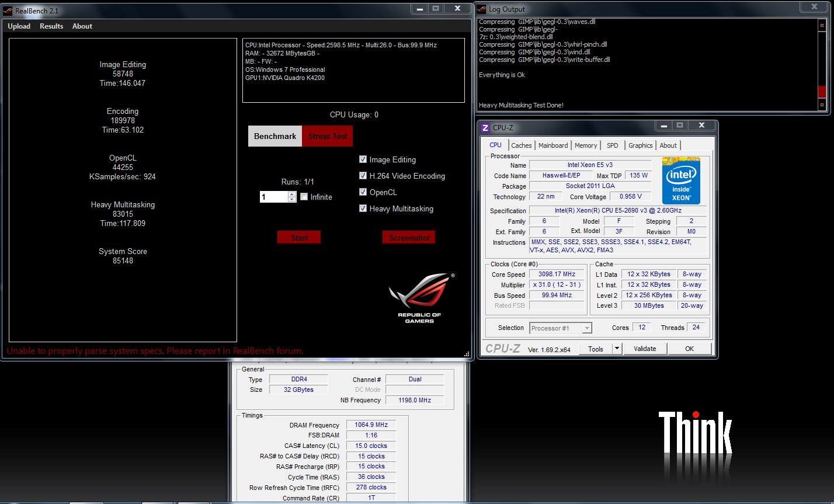Click the OpenCL score 44255
The width and height of the screenshot is (834, 504).
tap(123, 168)
